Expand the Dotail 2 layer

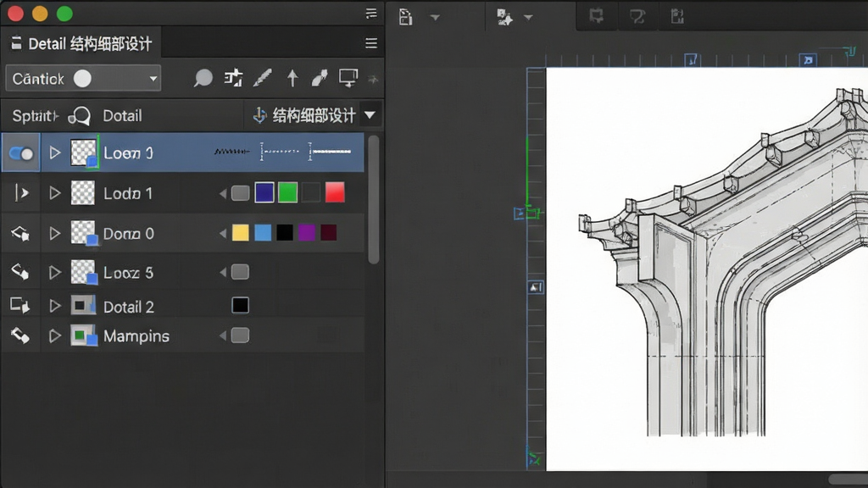pos(54,305)
